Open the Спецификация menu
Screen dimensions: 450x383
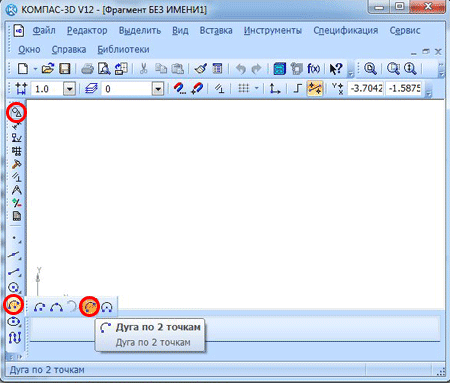point(345,31)
